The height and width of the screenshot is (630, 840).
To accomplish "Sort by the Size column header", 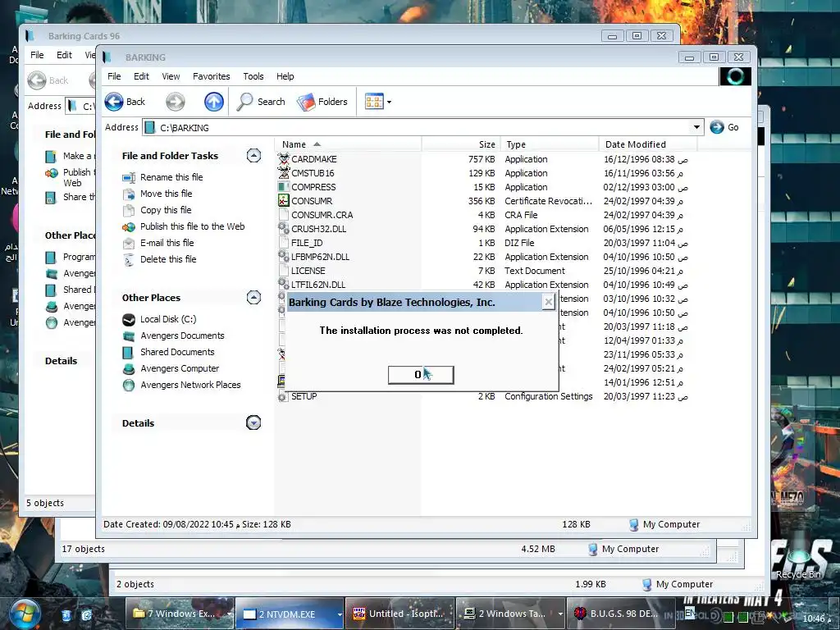I will 461,144.
